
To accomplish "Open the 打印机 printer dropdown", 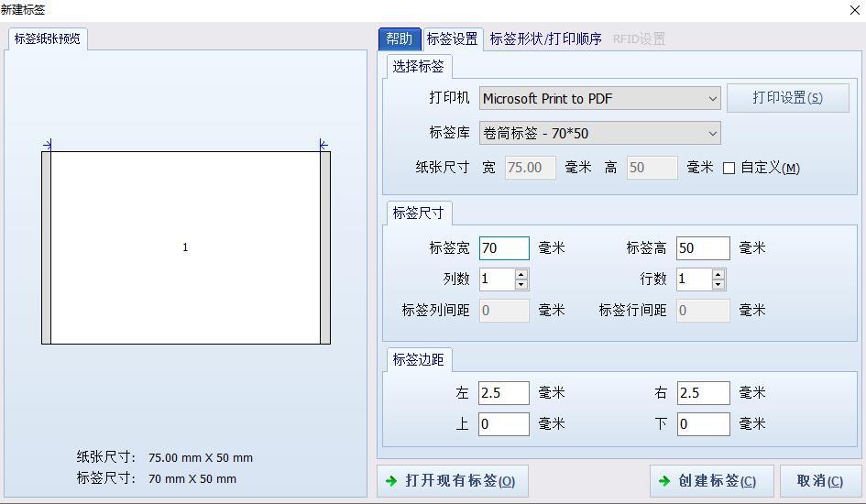I will 600,99.
